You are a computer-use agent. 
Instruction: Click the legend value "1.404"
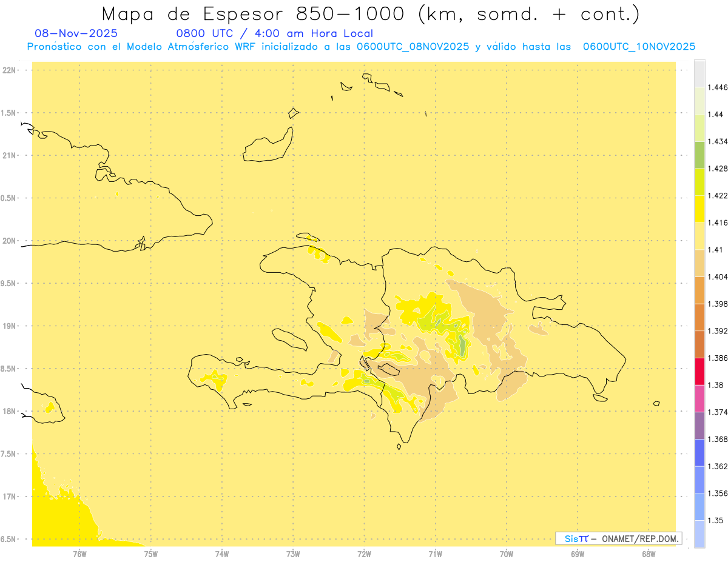718,276
